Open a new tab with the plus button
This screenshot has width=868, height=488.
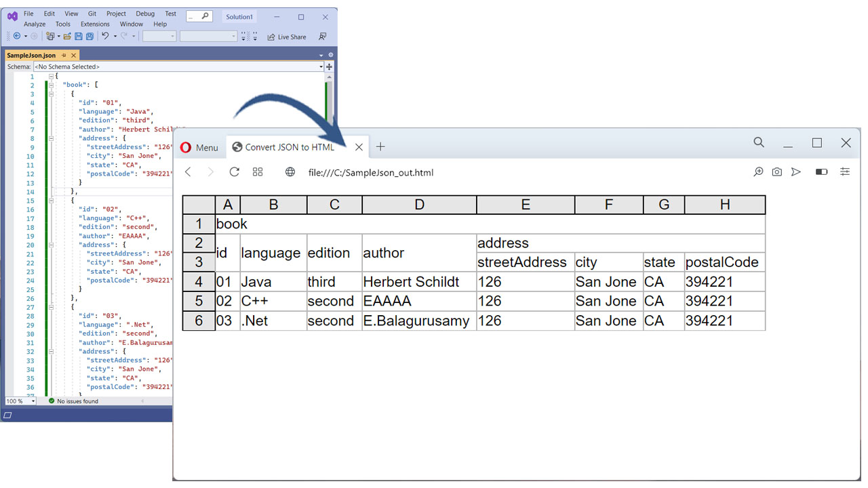tap(380, 146)
